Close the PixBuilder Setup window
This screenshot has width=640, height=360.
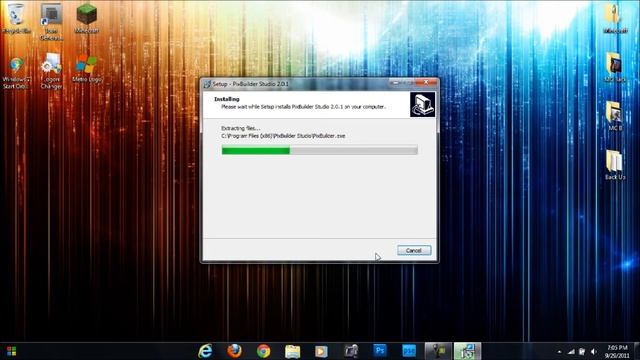click(426, 82)
